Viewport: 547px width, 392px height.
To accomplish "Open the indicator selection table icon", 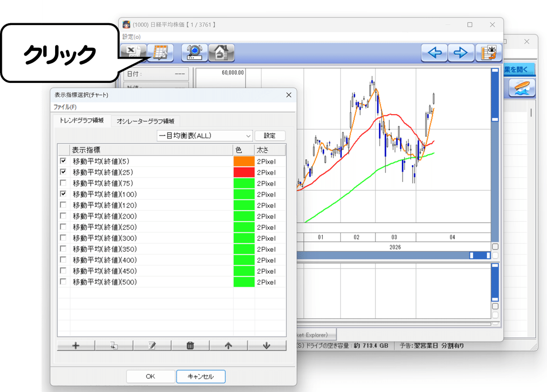I will coord(160,53).
